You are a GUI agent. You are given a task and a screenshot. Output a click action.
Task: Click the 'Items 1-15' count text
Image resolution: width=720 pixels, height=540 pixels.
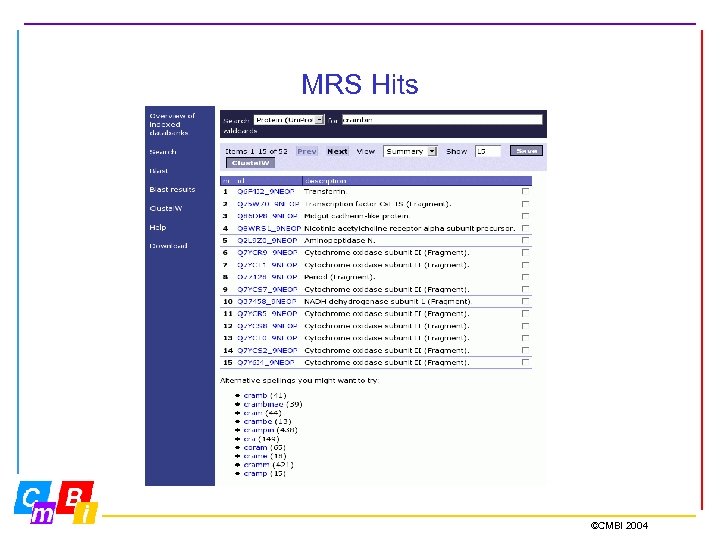[x=256, y=151]
